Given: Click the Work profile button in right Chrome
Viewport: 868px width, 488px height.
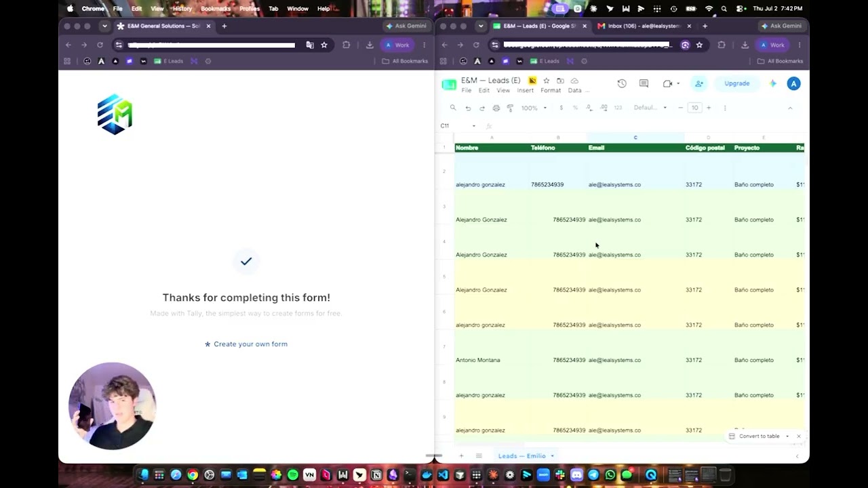Looking at the screenshot, I should (x=772, y=45).
